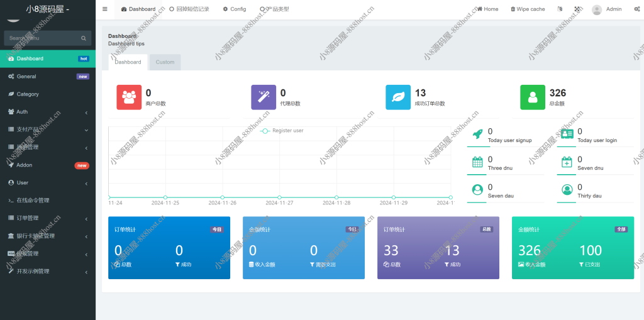Expand the Auth sidebar menu chevron
The width and height of the screenshot is (644, 320).
[x=86, y=112]
